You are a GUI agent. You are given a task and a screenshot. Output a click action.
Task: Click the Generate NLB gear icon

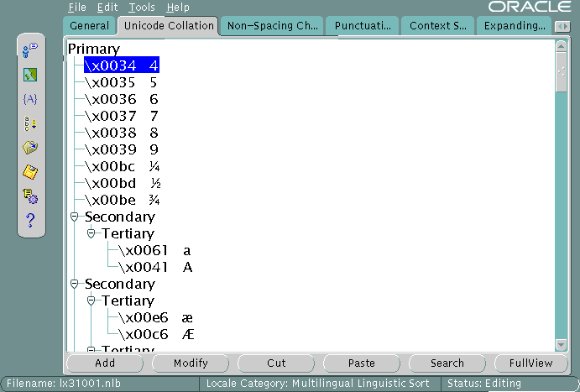(x=30, y=196)
